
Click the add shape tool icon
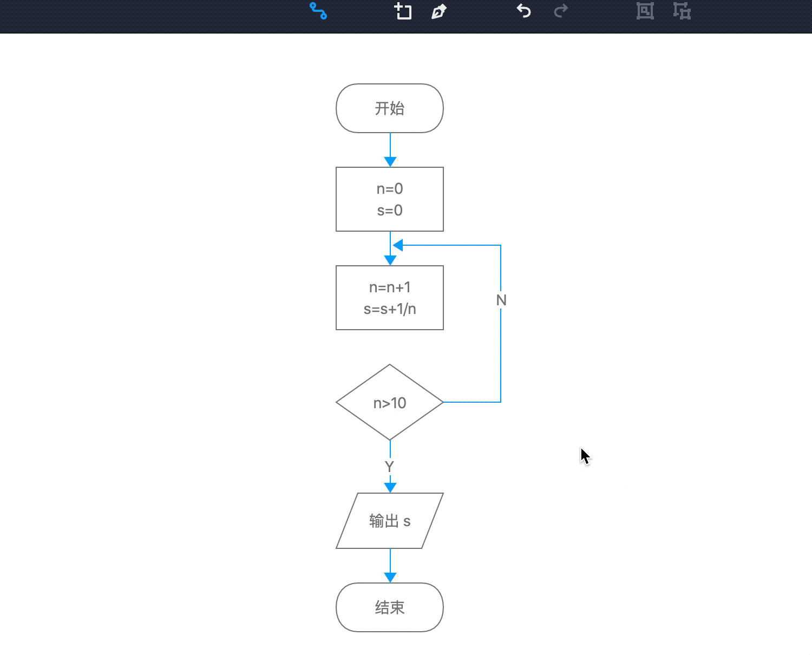403,11
